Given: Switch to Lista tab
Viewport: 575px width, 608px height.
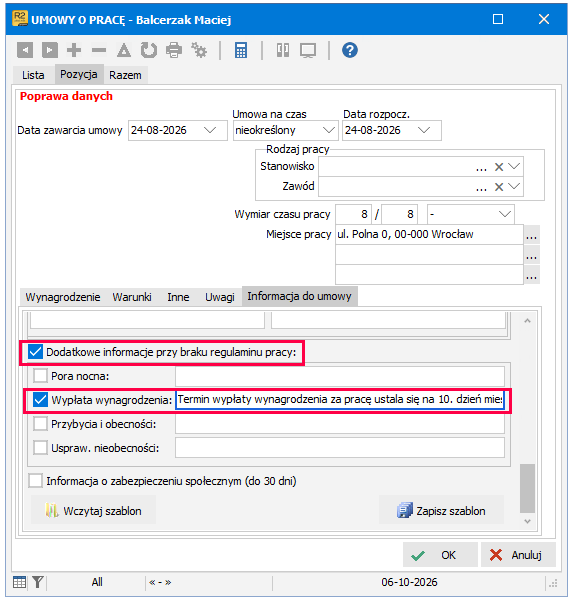Looking at the screenshot, I should [33, 75].
